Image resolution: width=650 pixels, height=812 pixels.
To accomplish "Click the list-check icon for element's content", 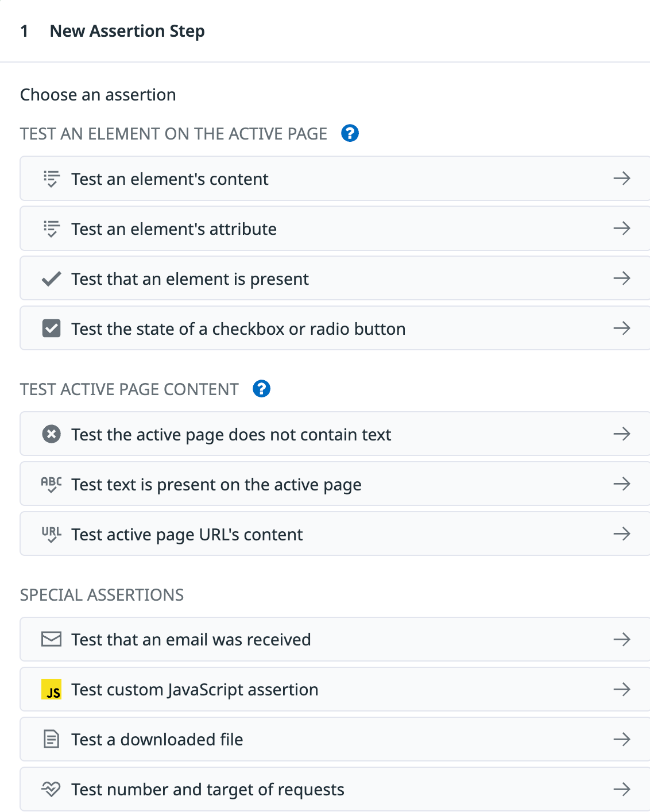I will tap(52, 179).
